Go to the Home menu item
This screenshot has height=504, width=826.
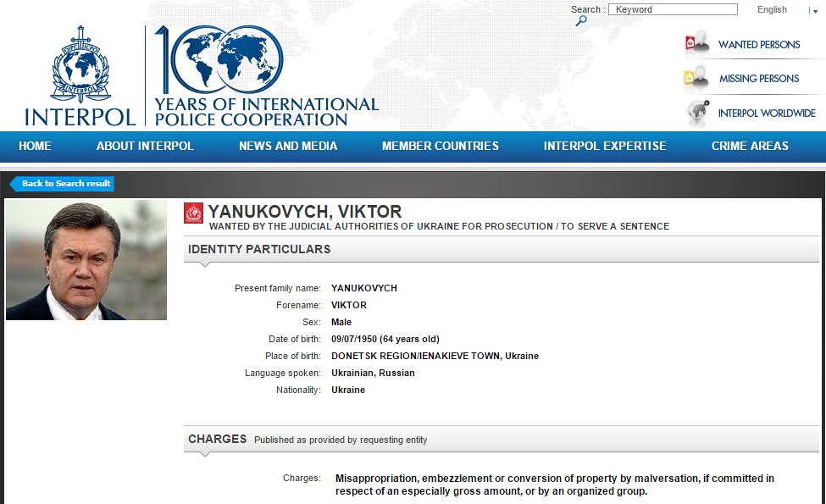pos(35,146)
